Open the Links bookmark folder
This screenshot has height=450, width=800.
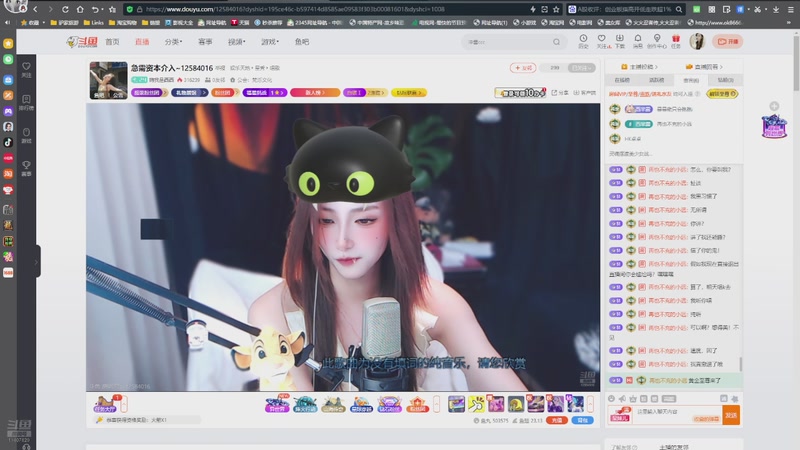[93, 22]
